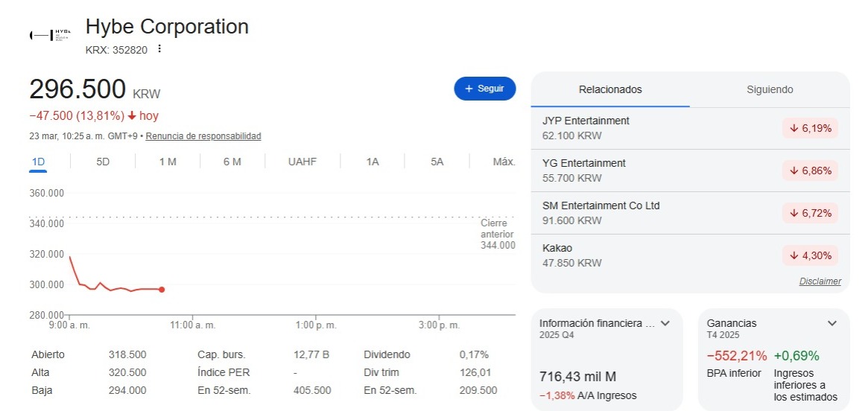Viewport: 868px width, 411px height.
Task: Switch to the Relacionados tab
Action: (610, 89)
